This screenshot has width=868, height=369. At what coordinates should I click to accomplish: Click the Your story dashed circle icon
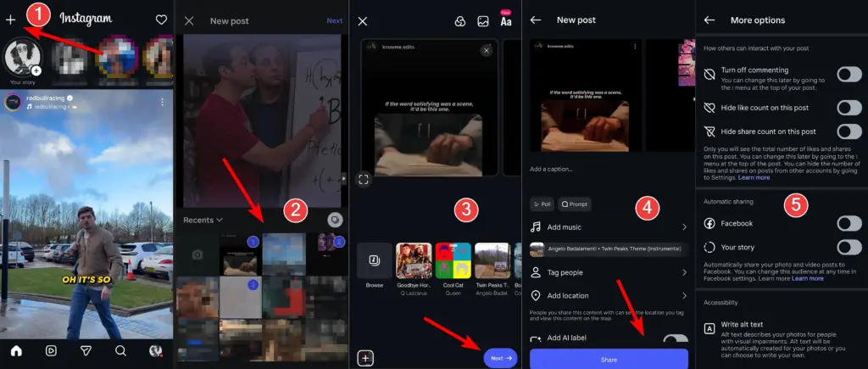(709, 247)
